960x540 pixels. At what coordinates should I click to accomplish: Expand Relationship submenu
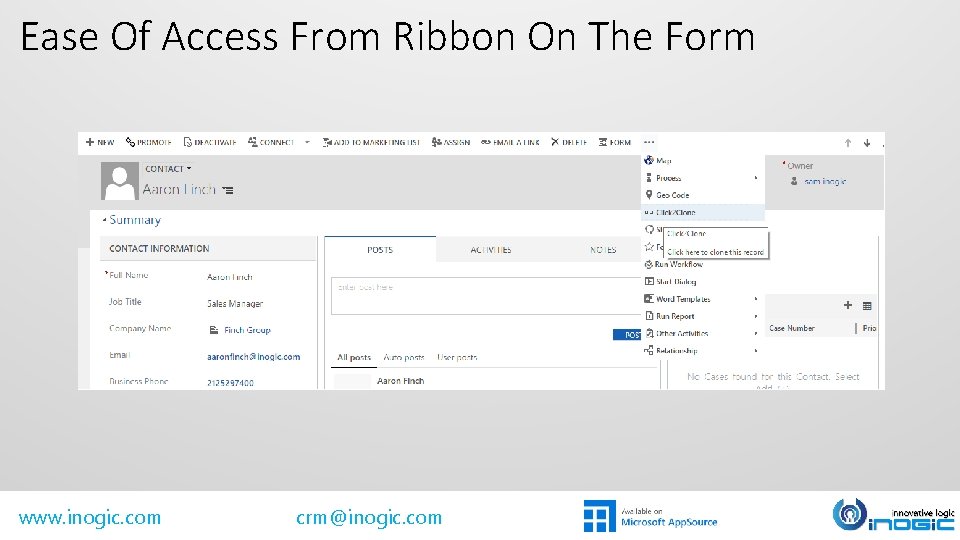[702, 350]
